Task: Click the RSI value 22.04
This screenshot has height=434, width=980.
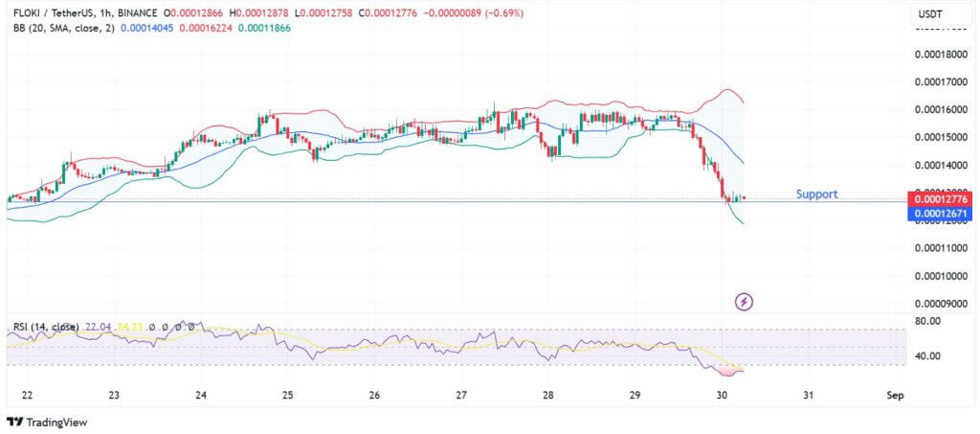Action: click(97, 327)
